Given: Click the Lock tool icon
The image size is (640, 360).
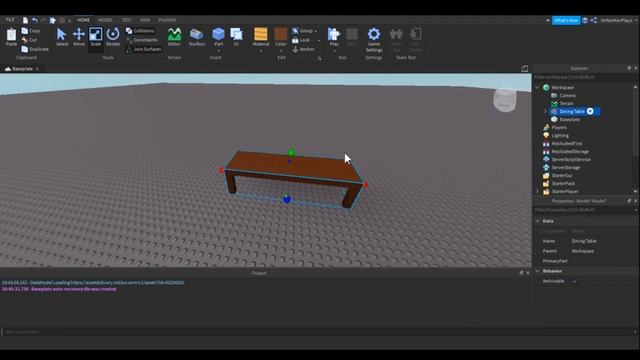Looking at the screenshot, I should (x=295, y=40).
